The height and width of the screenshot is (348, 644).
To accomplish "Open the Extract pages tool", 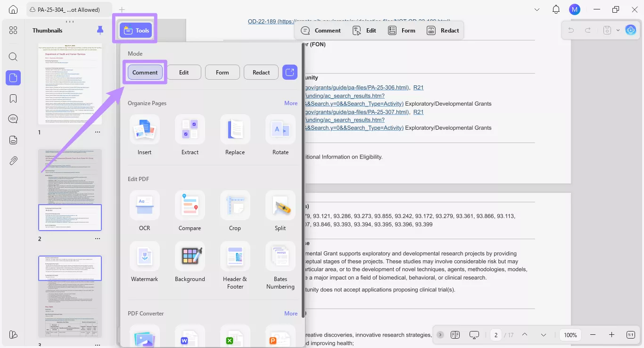I will [190, 135].
